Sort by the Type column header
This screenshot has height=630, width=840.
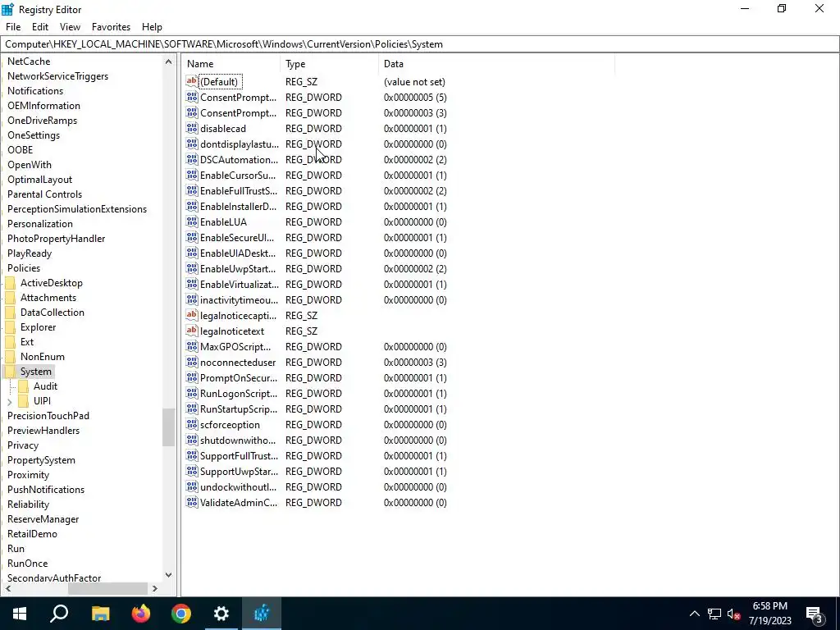329,64
